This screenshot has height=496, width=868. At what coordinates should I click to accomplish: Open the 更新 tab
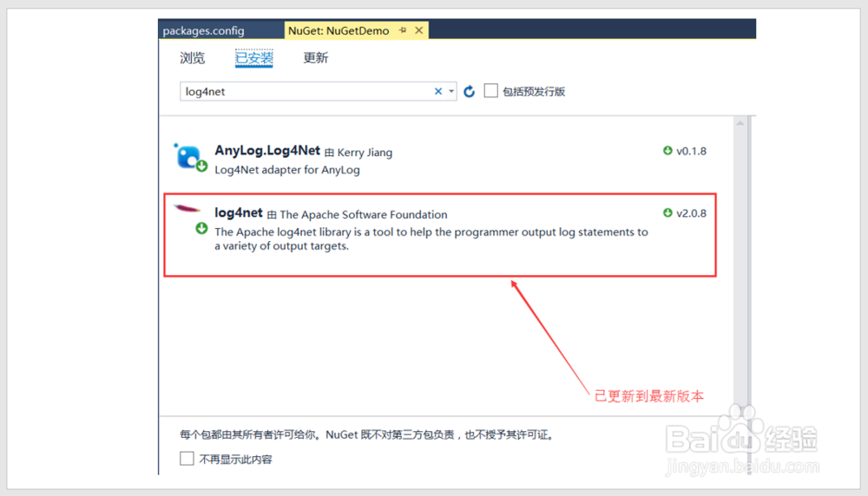pos(316,58)
